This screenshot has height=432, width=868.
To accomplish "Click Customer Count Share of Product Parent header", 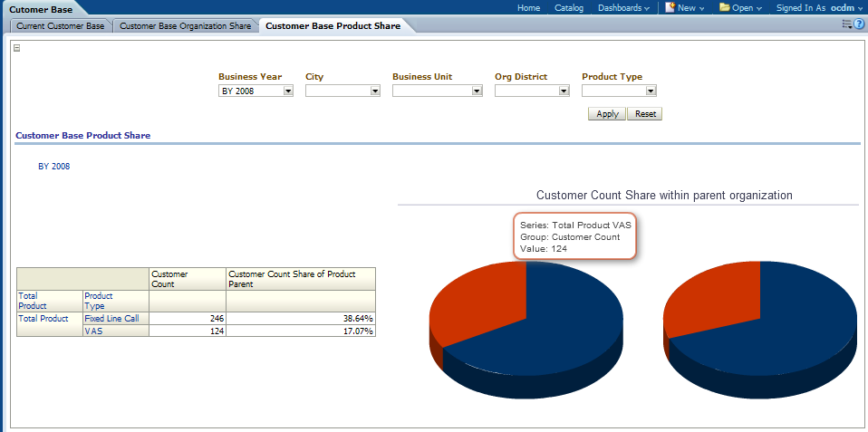I will point(301,279).
